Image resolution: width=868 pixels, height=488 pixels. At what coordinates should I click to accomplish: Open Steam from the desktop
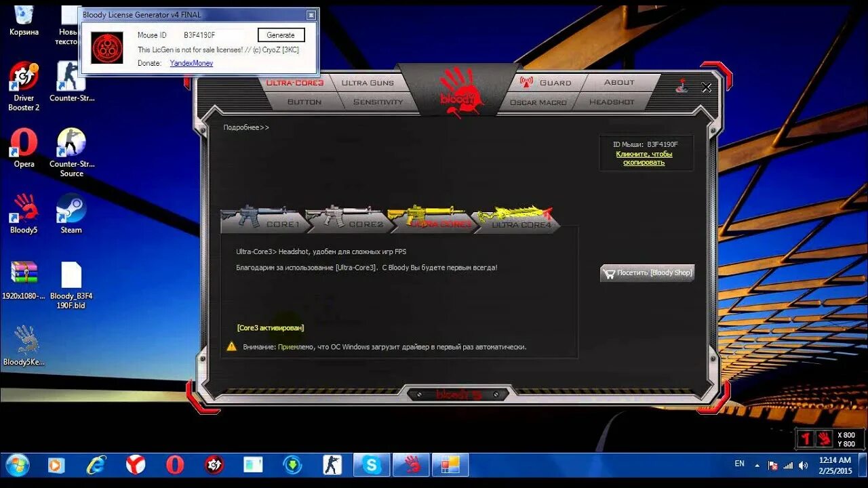point(71,211)
